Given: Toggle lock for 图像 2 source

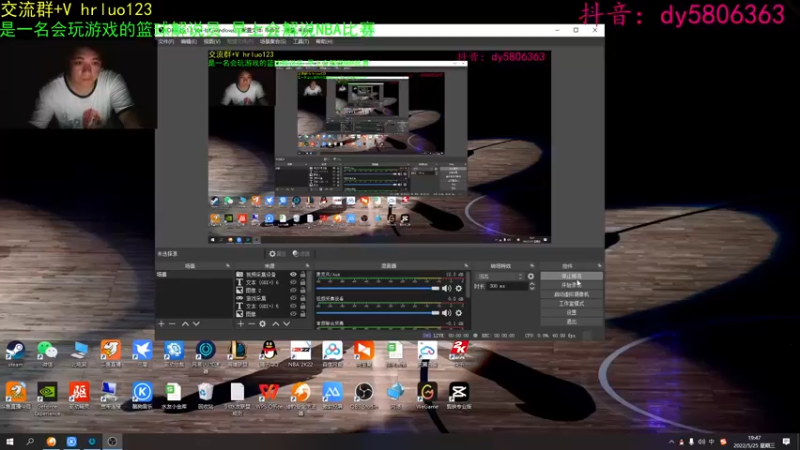Looking at the screenshot, I should 303,290.
